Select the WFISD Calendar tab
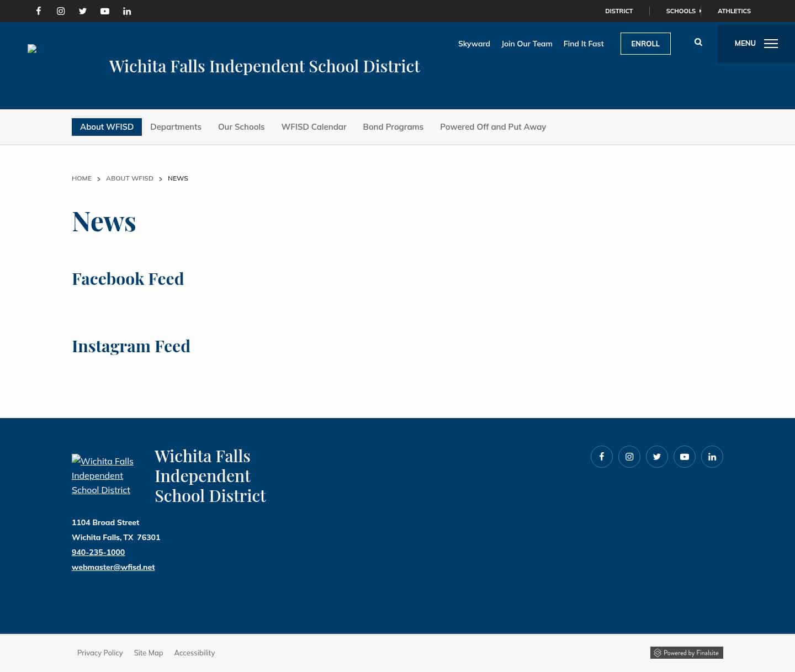This screenshot has height=672, width=795. pyautogui.click(x=314, y=126)
